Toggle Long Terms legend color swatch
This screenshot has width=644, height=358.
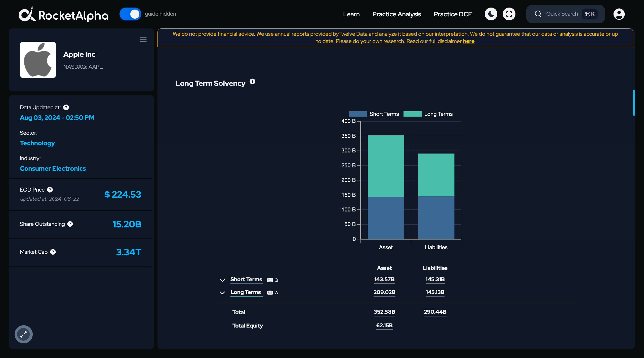tap(412, 114)
